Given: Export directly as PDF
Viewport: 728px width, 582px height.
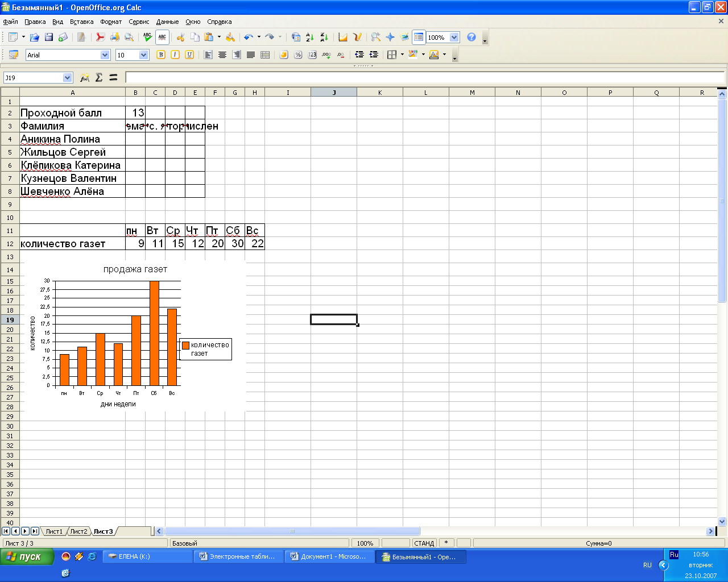Looking at the screenshot, I should (x=100, y=38).
